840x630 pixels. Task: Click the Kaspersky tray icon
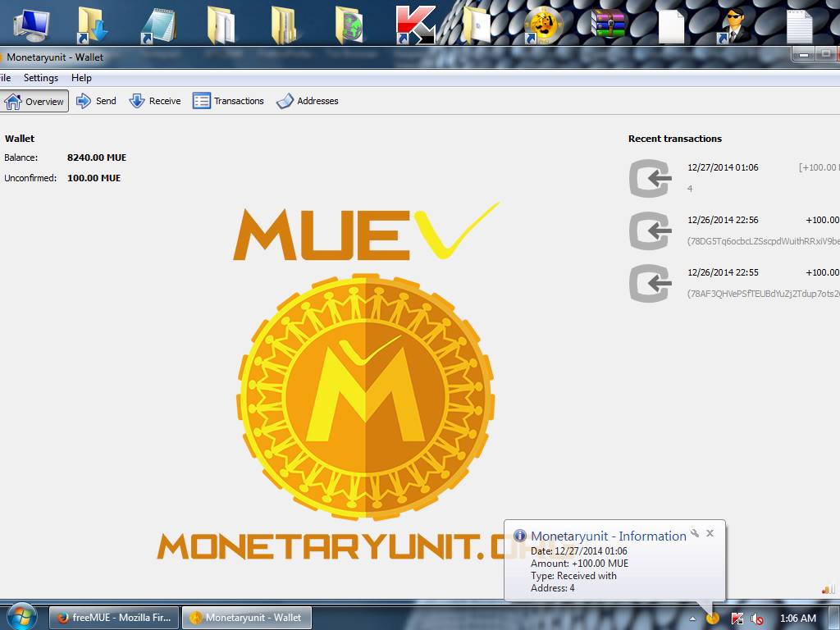click(x=737, y=619)
